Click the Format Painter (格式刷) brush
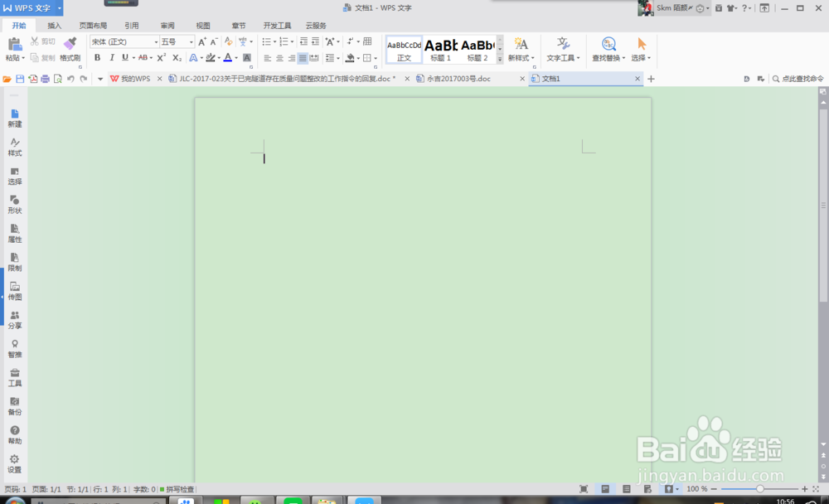Screen dimensions: 829x504 70,45
